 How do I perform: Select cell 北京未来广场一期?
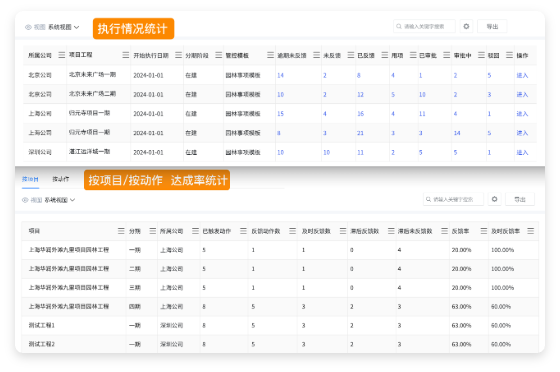point(92,75)
